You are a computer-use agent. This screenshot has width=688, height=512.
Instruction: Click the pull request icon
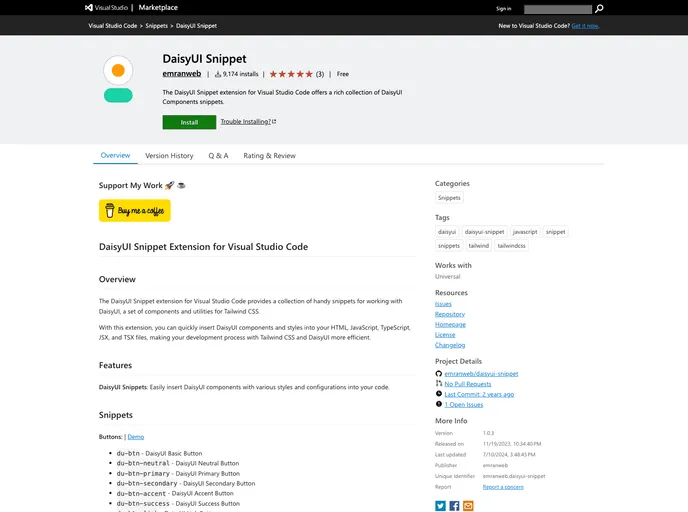click(x=438, y=384)
